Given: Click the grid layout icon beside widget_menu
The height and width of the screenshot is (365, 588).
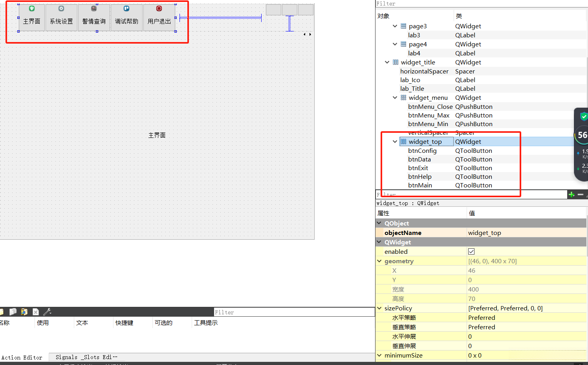Looking at the screenshot, I should (403, 97).
